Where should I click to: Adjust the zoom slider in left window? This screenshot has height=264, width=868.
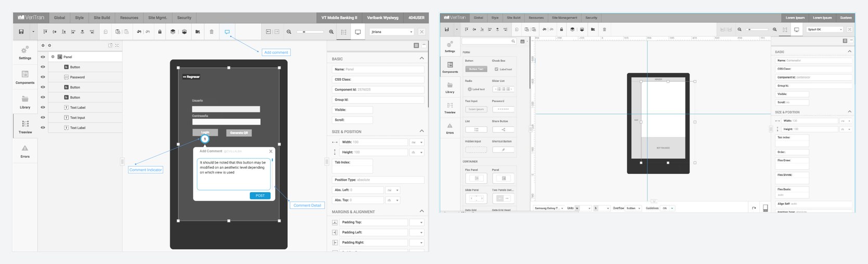(x=310, y=32)
